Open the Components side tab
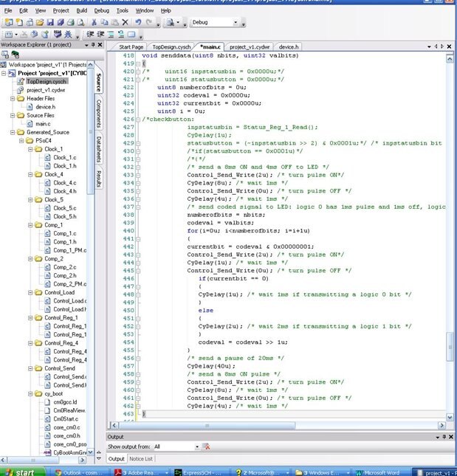The width and height of the screenshot is (457, 476). point(98,113)
